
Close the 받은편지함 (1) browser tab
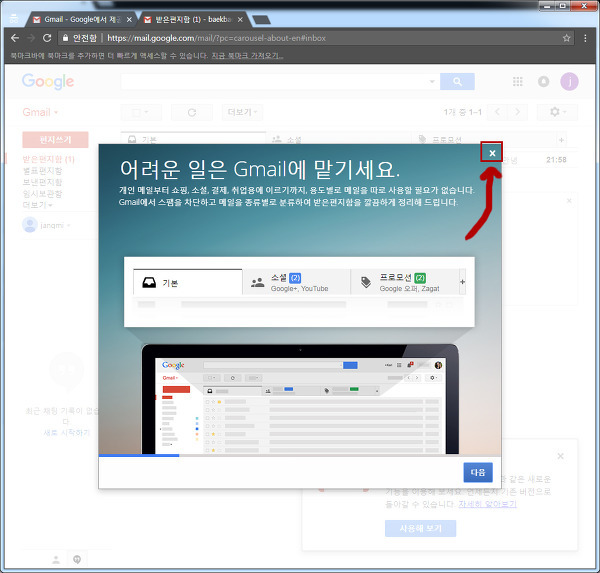[x=240, y=20]
